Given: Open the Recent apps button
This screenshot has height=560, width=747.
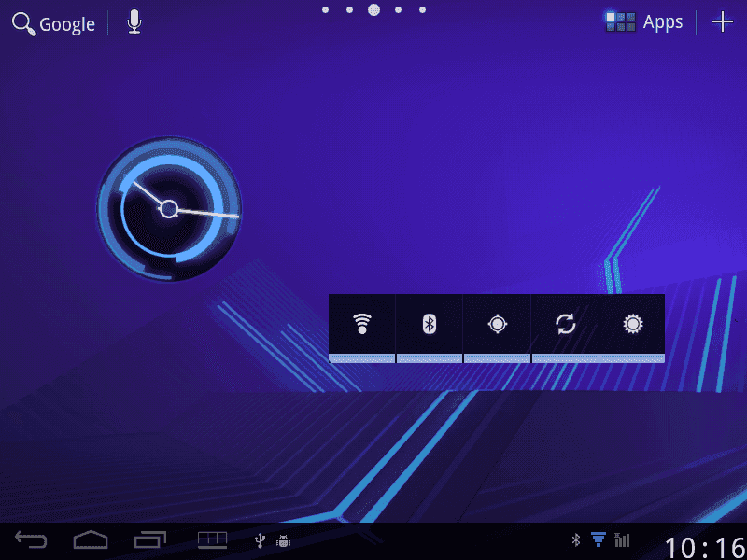Looking at the screenshot, I should coord(150,539).
